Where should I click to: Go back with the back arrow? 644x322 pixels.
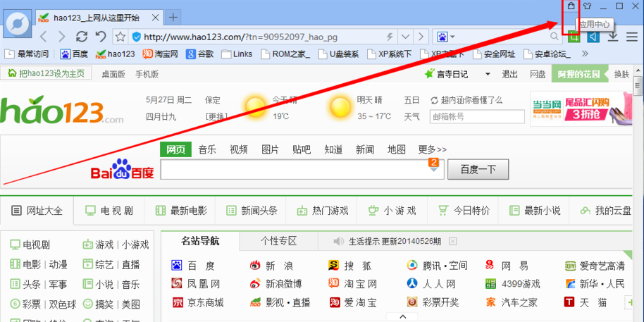coord(43,37)
